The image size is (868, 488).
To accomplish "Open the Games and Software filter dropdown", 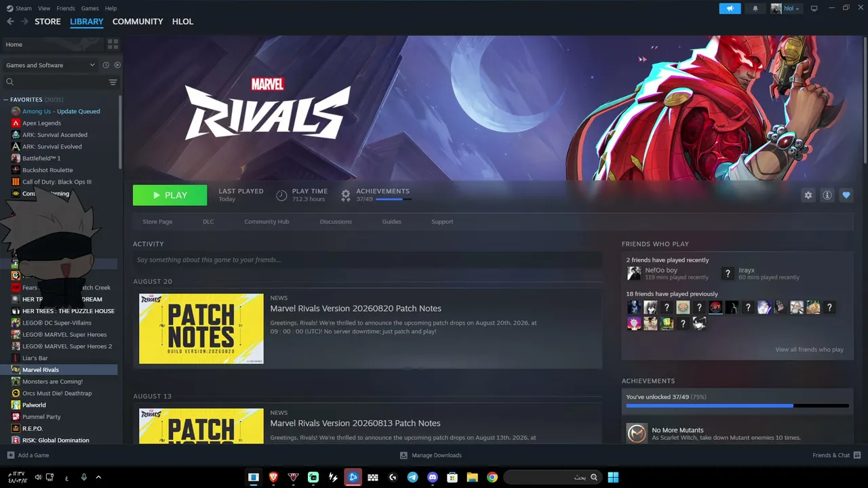I will 51,65.
